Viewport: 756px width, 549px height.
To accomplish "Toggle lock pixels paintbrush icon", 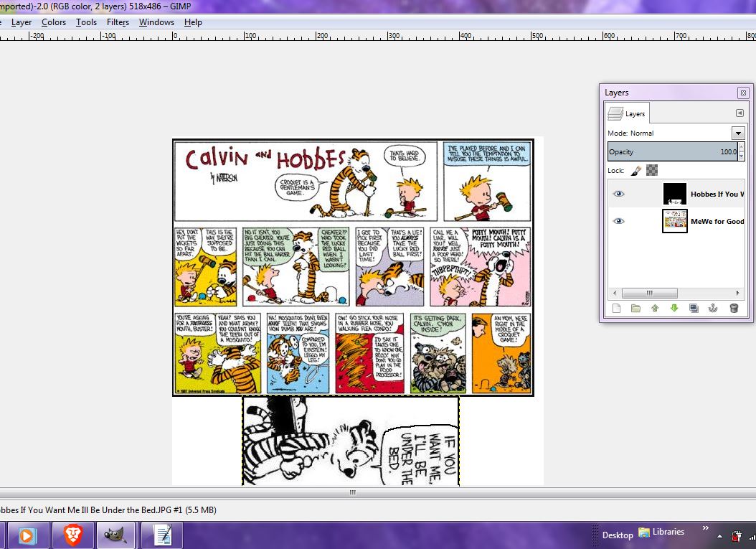I will click(635, 171).
